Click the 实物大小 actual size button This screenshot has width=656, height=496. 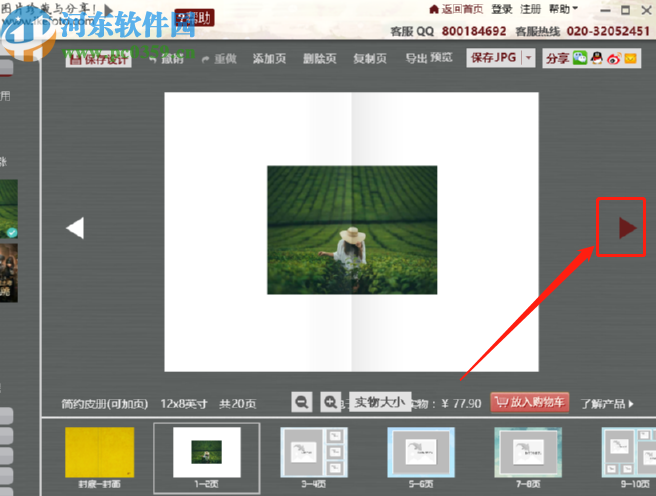pos(380,402)
